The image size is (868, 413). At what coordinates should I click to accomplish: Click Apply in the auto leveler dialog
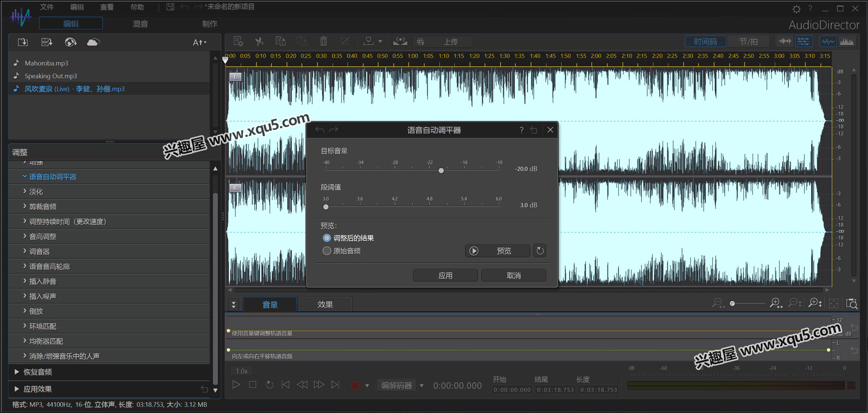pos(445,275)
